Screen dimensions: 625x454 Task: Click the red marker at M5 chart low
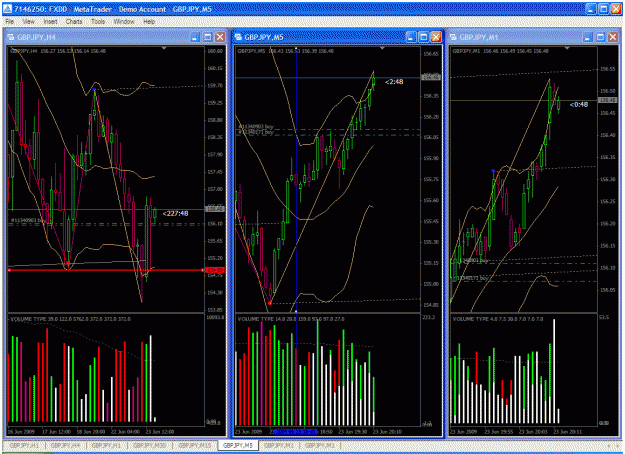pyautogui.click(x=270, y=303)
